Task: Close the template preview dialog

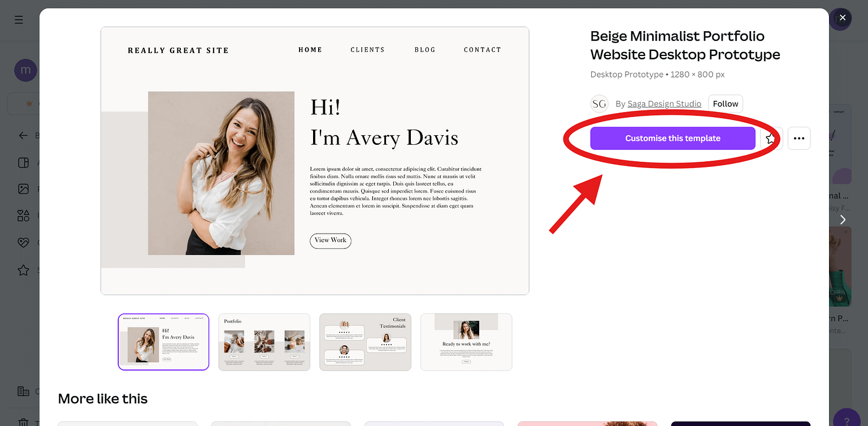Action: 841,19
